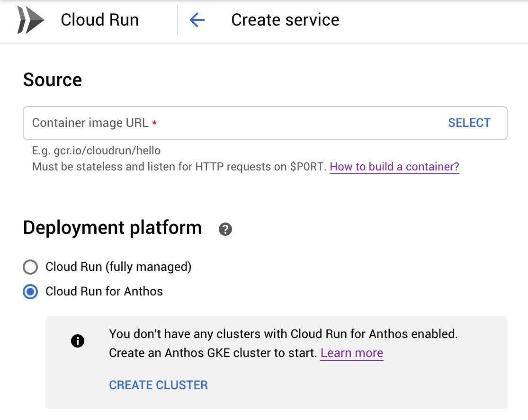Image resolution: width=528 pixels, height=420 pixels.
Task: Click CREATE CLUSTER button
Action: pos(158,385)
